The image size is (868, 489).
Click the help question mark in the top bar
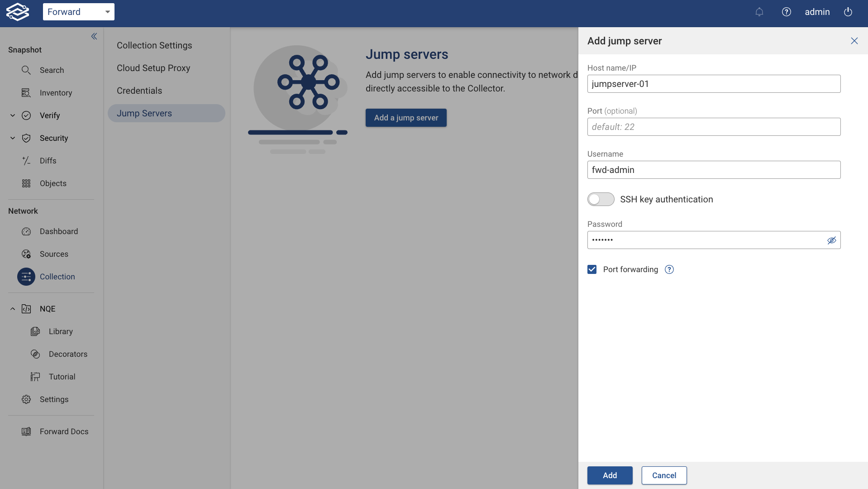coord(787,12)
